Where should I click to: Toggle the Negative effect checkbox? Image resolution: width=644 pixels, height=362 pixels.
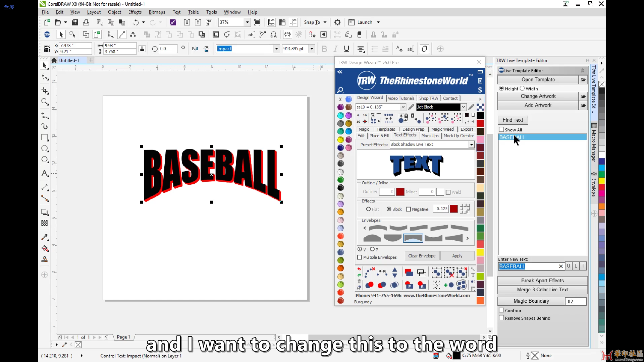tap(408, 209)
